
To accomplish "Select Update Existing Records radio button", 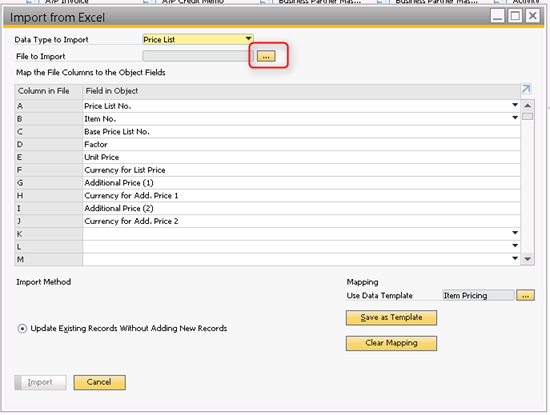I will coord(22,329).
